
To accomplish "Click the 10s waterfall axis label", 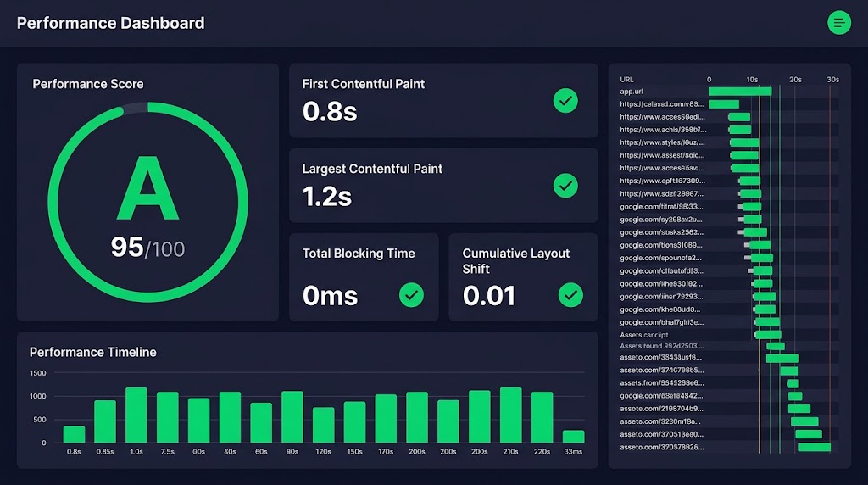I will (x=752, y=80).
